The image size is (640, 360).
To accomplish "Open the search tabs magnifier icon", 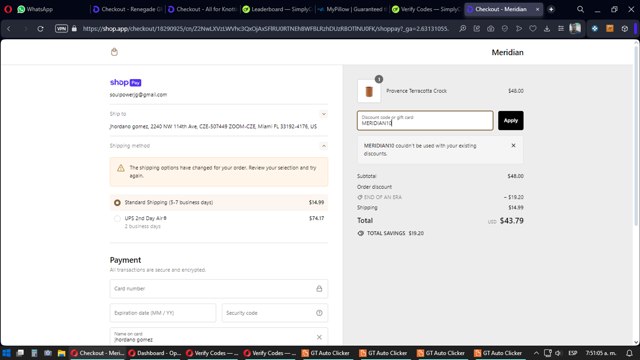I will pos(580,9).
